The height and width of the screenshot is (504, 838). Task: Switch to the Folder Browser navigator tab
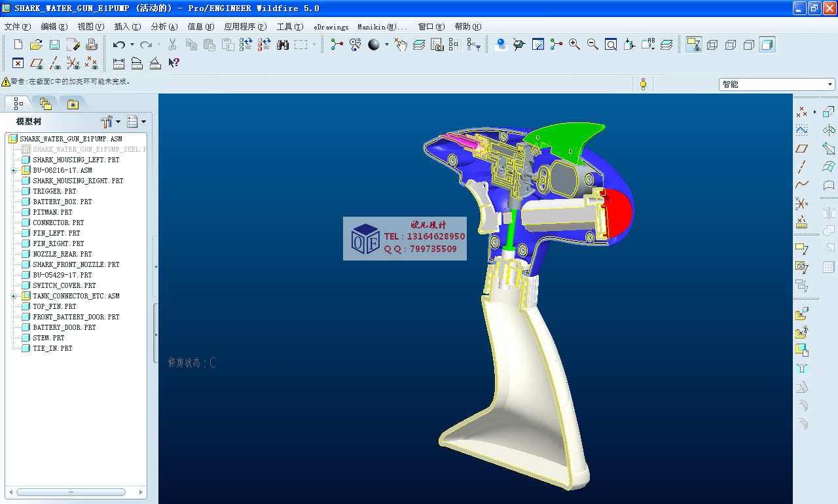coord(45,103)
